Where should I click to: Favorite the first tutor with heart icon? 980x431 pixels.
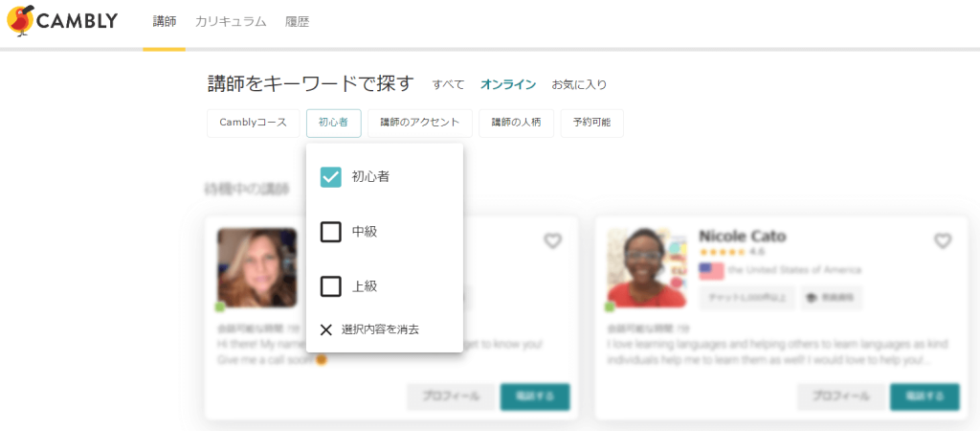pyautogui.click(x=552, y=241)
